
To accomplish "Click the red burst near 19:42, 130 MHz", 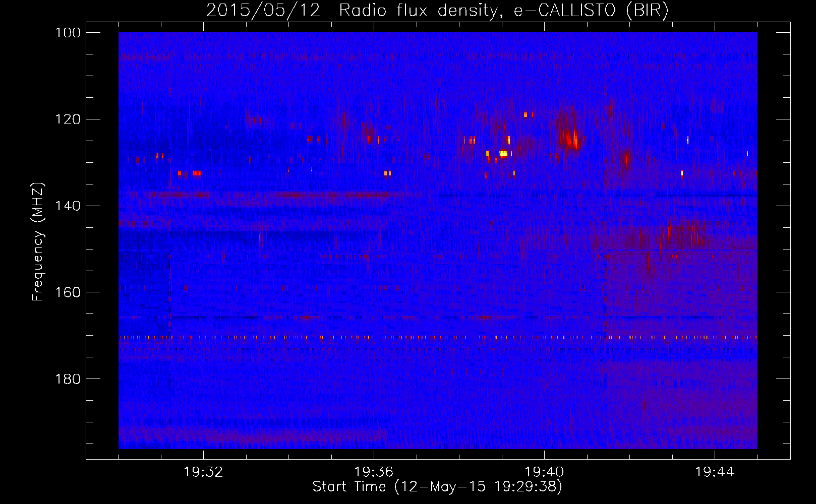I will pos(626,160).
